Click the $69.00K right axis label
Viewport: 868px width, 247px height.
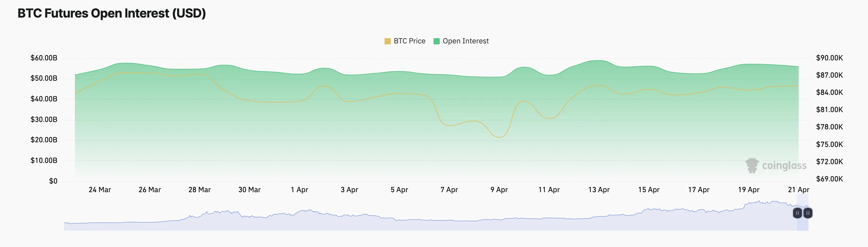click(829, 179)
